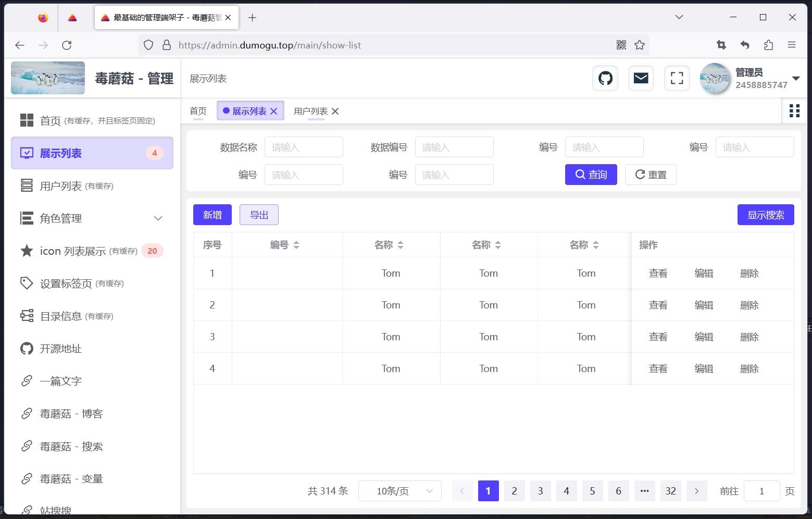Open 首页 in sidebar menu
812x519 pixels.
92,121
